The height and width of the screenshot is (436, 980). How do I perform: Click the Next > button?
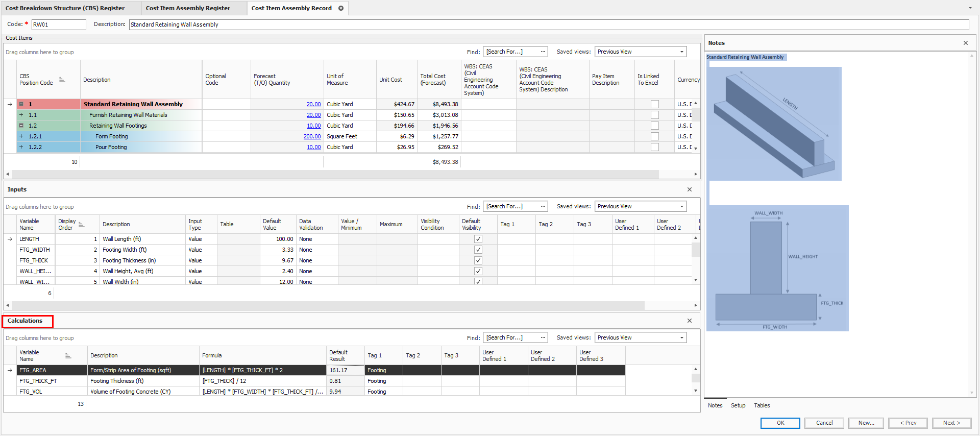tap(951, 423)
